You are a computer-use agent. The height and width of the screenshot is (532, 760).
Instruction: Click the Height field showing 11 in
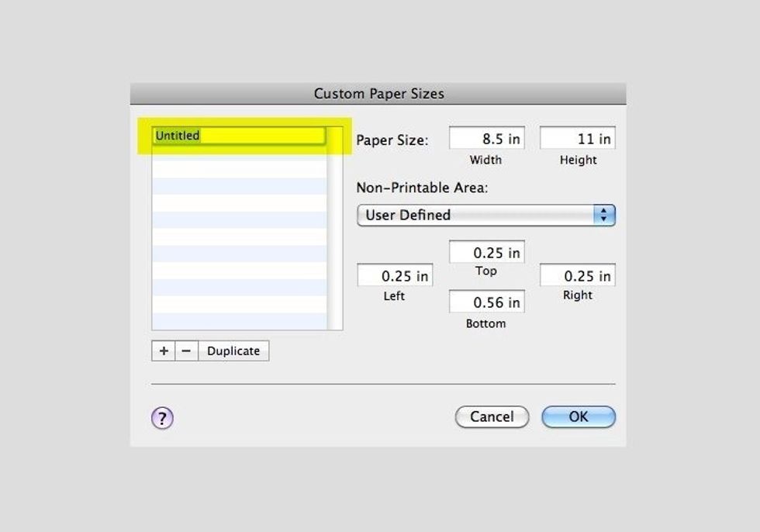point(578,139)
